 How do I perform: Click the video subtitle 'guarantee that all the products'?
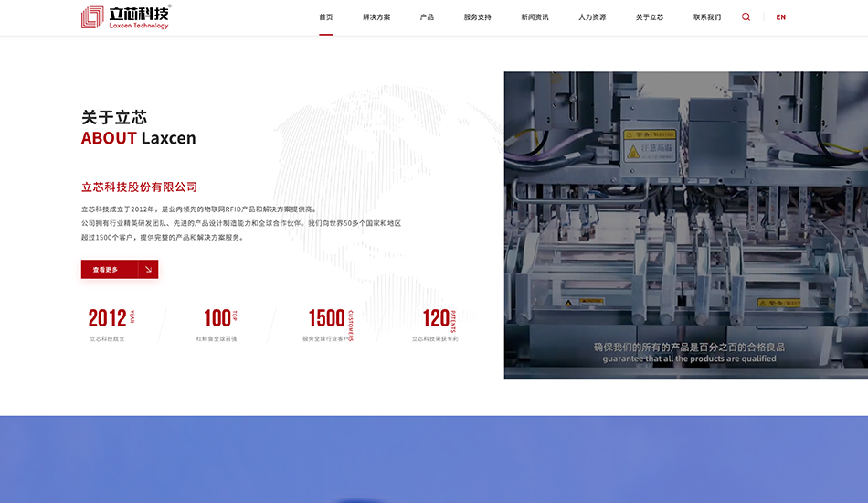(689, 359)
